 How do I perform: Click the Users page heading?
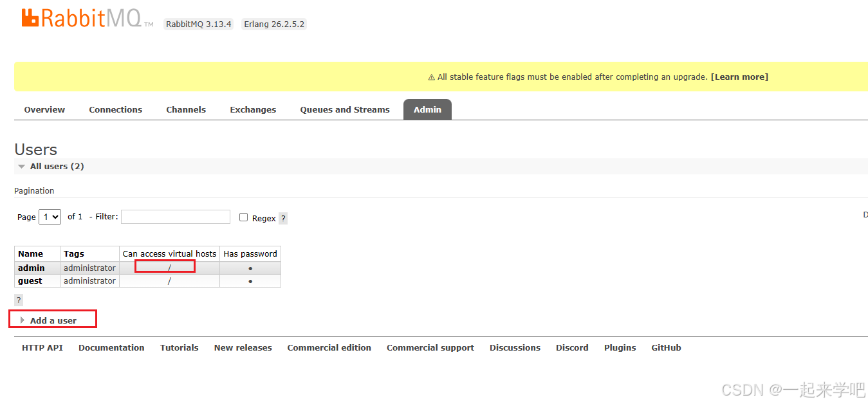click(36, 149)
